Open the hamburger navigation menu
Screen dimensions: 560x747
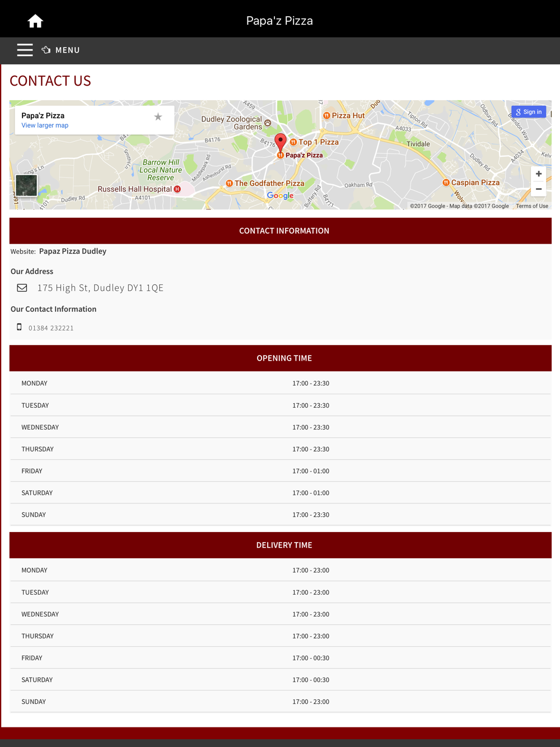(25, 50)
